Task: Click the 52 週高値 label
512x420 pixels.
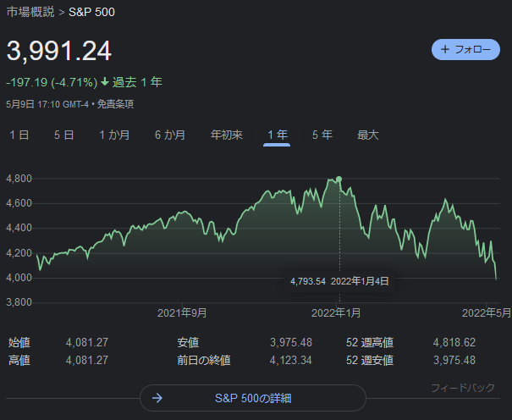Action: (370, 342)
